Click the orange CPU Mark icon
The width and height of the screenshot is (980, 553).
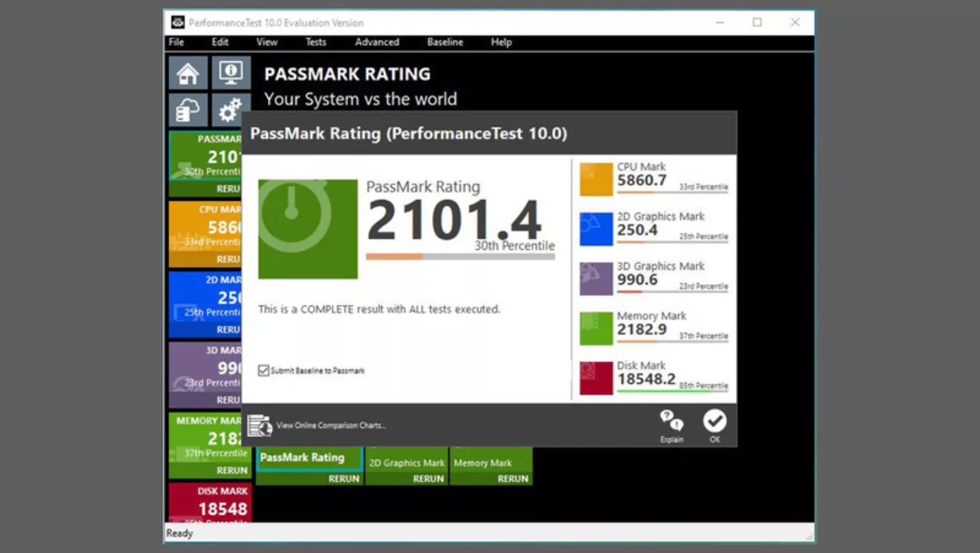pos(596,179)
